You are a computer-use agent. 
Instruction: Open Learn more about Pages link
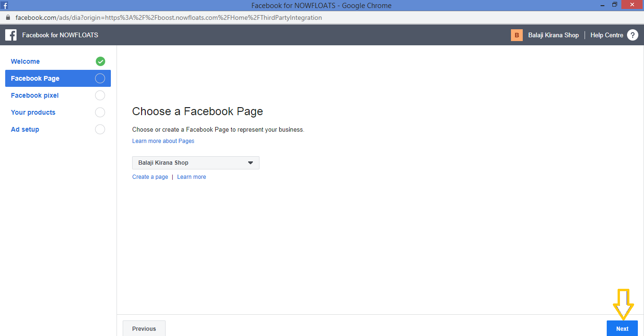point(163,141)
